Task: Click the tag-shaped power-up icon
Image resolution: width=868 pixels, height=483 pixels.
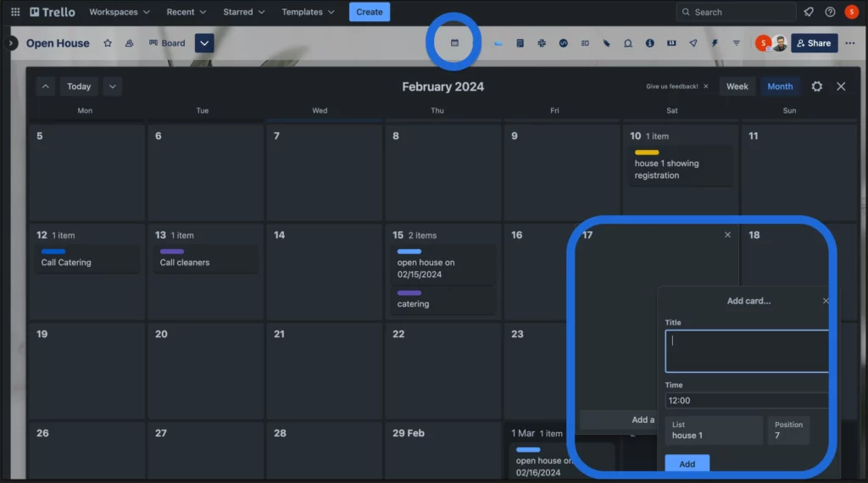Action: [x=606, y=43]
